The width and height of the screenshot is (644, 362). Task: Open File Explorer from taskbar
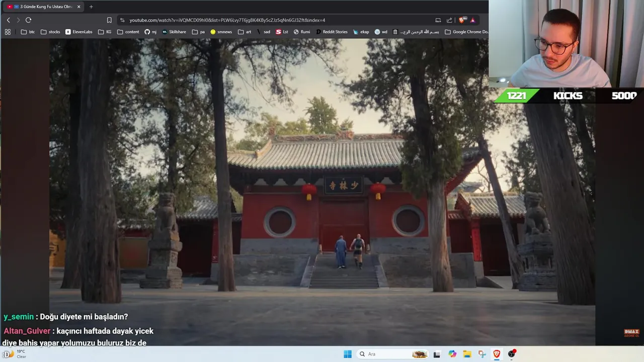(467, 354)
